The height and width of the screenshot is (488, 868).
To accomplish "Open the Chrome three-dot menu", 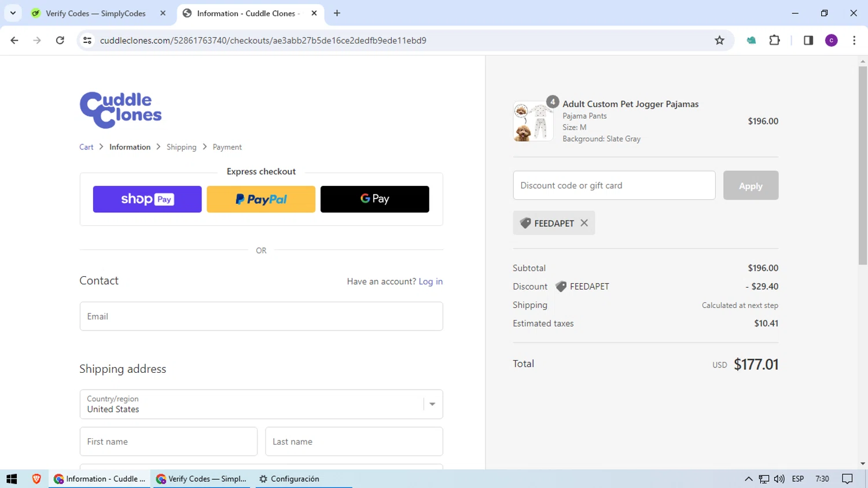I will click(854, 41).
